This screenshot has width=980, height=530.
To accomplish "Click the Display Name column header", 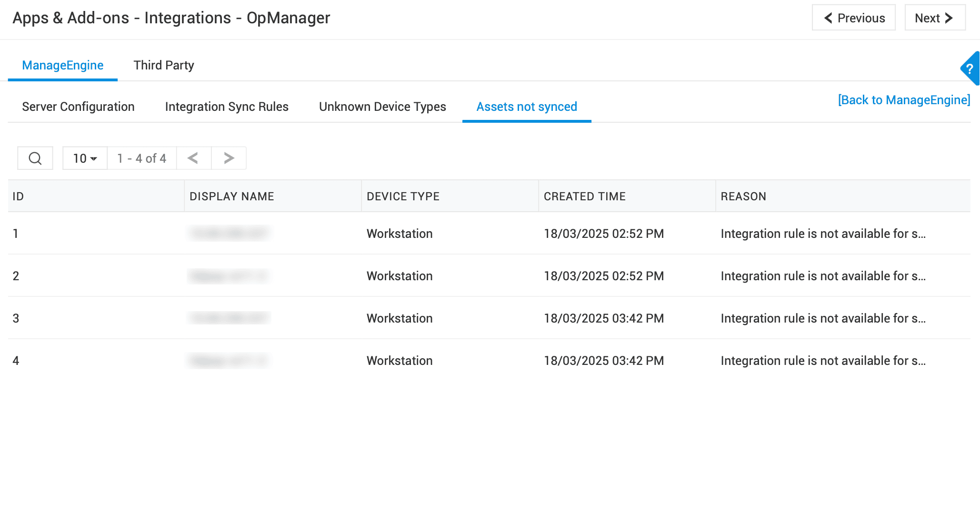I will [x=231, y=196].
